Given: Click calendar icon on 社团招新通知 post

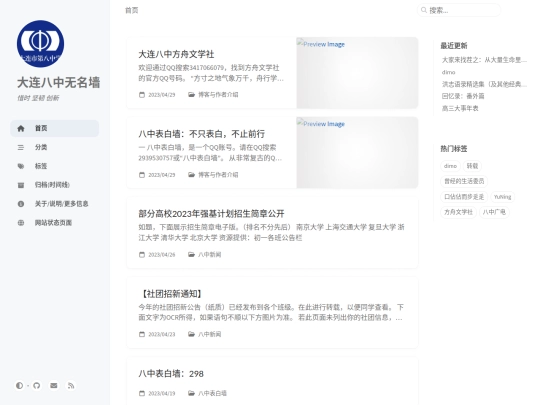Looking at the screenshot, I should click(142, 334).
